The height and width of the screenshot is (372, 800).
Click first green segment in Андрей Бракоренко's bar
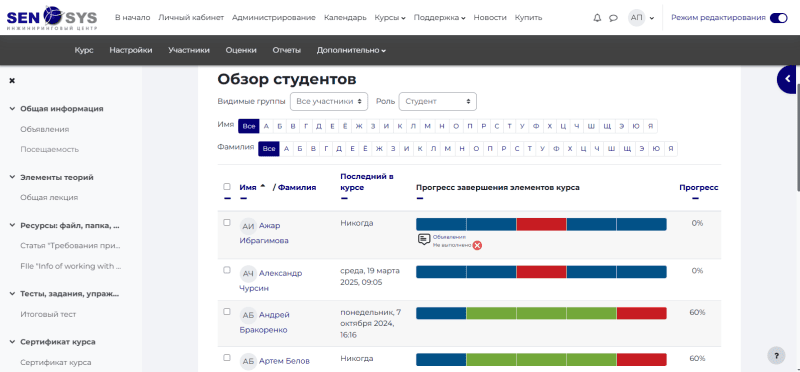click(x=491, y=313)
